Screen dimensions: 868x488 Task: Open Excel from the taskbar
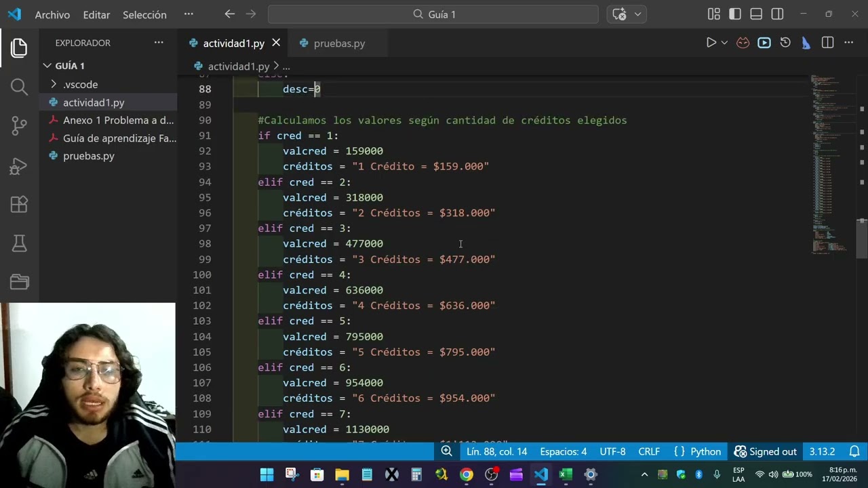[x=566, y=474]
